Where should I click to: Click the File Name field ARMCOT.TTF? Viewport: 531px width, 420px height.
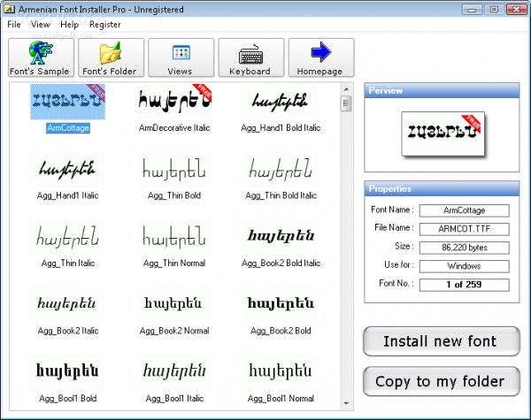(x=465, y=229)
